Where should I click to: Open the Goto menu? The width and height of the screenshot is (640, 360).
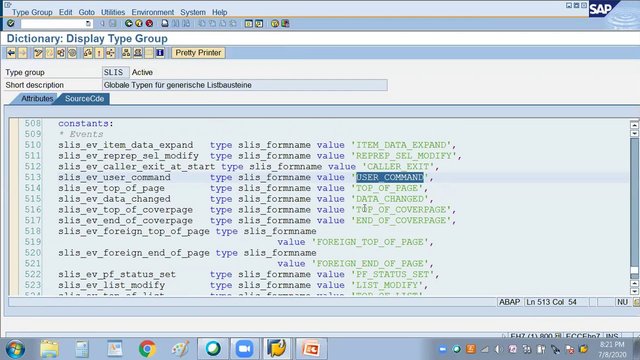pos(87,12)
